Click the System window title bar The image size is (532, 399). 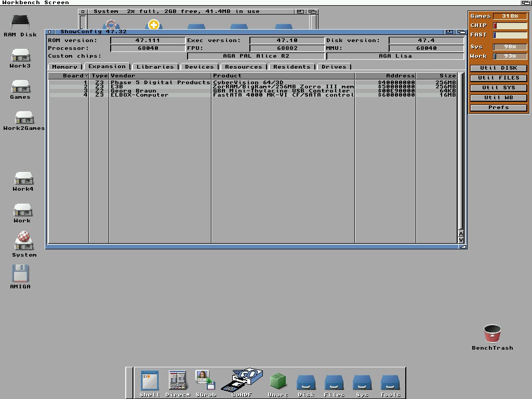coord(190,11)
